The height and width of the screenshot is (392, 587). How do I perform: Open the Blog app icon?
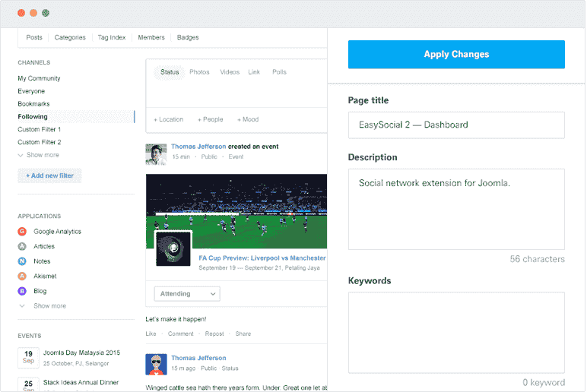coord(23,291)
